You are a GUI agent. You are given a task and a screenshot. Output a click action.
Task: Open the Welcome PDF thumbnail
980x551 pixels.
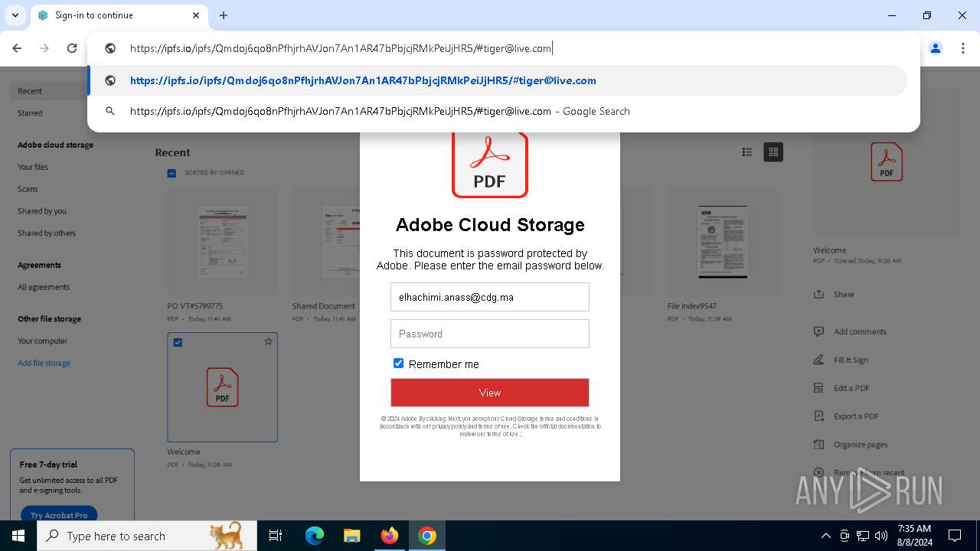[222, 387]
